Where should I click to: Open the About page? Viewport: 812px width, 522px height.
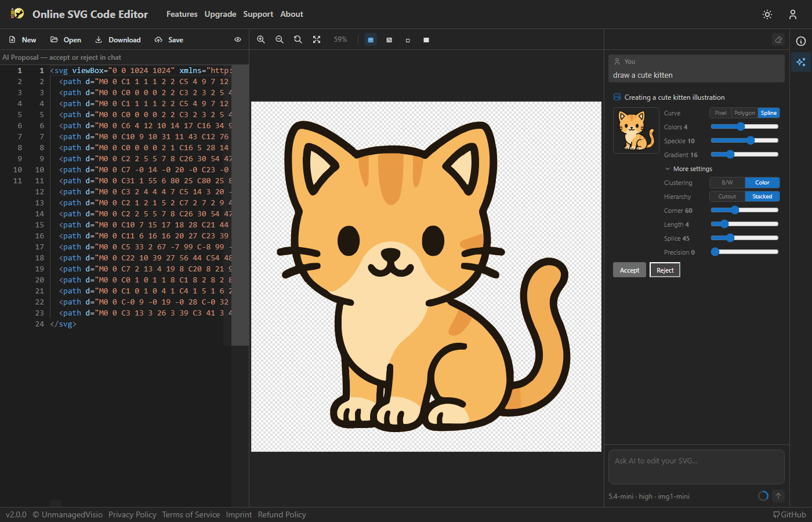[x=291, y=14]
